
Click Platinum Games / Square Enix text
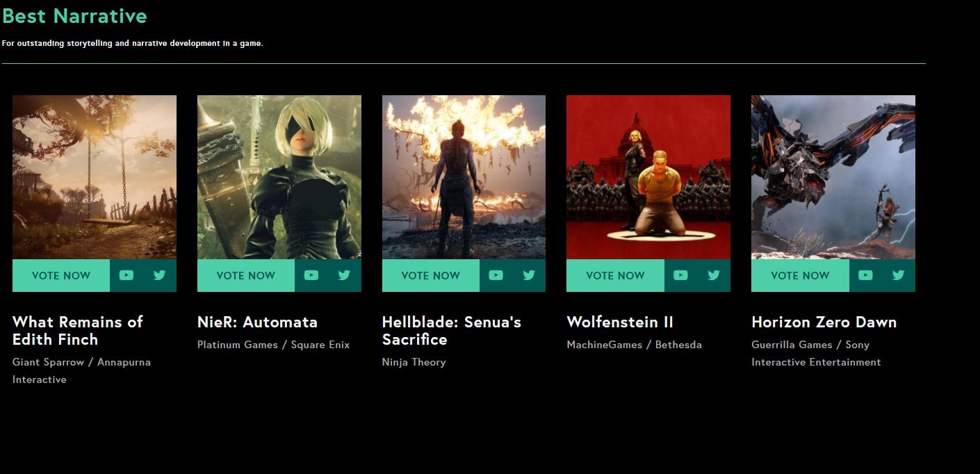coord(273,345)
